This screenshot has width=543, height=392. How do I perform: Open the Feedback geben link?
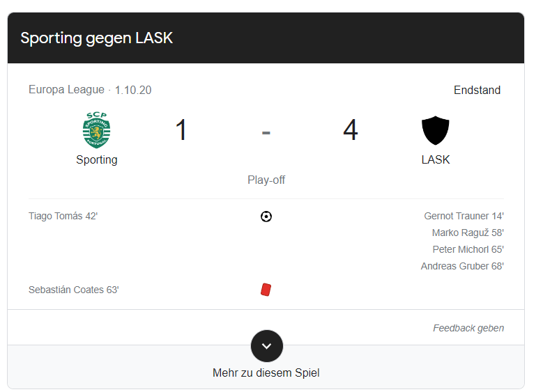tap(468, 328)
